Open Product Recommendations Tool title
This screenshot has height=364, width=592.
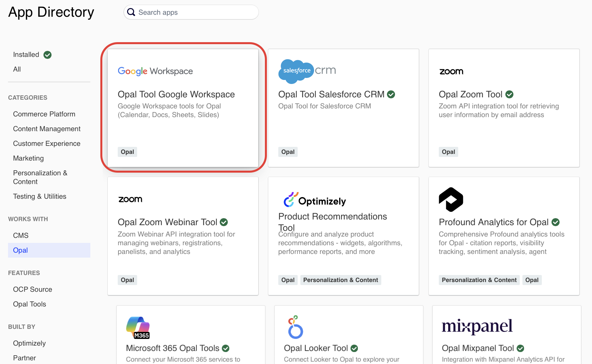pos(332,222)
